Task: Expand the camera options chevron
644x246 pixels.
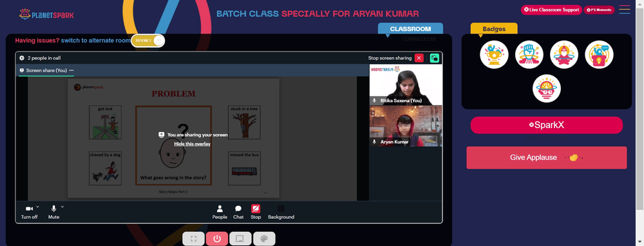Action: tap(38, 207)
